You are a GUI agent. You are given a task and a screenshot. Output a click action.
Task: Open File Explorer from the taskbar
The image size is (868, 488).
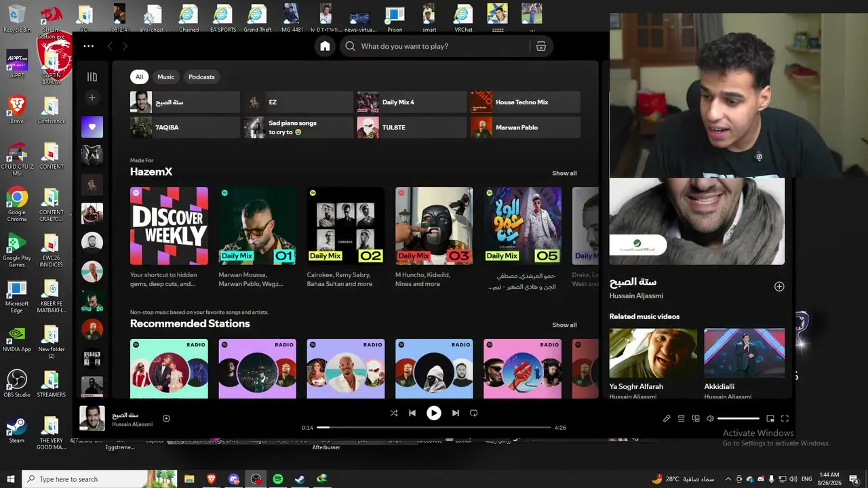[x=190, y=479]
